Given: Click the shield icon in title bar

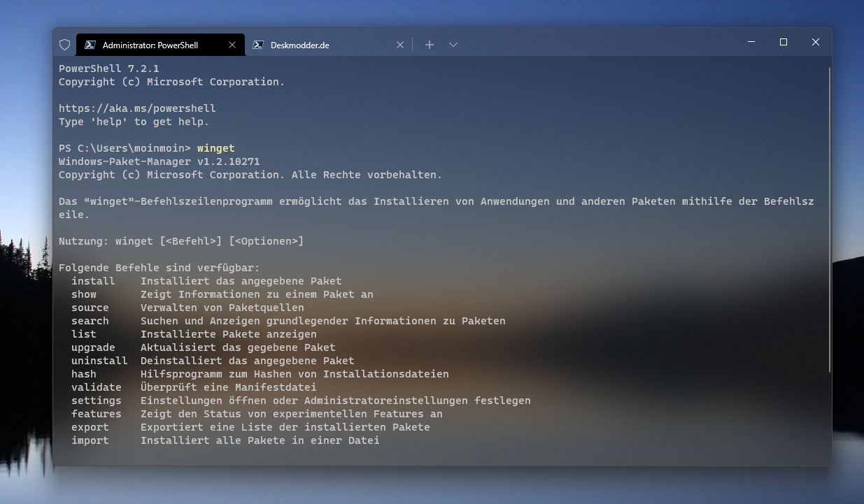Looking at the screenshot, I should 64,45.
